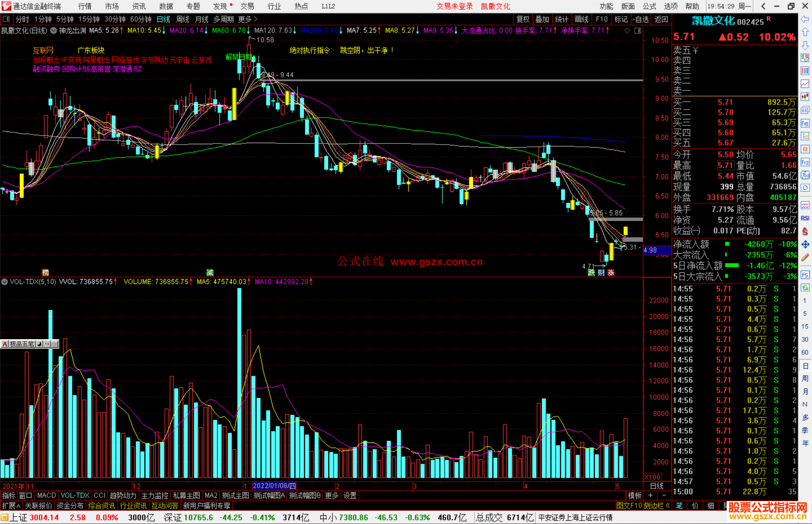Click the stacked windows sidebar icon
Screen dimensions: 812x524
(x=805, y=110)
